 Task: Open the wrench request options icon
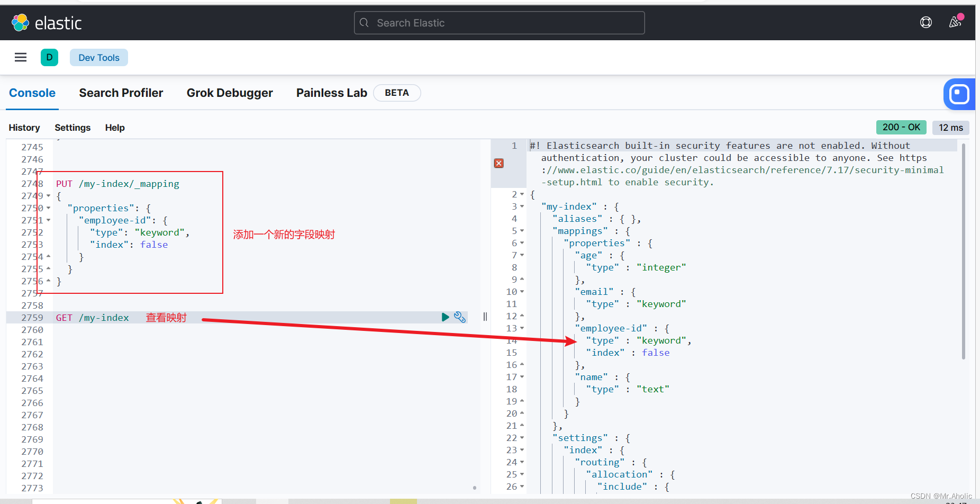460,317
